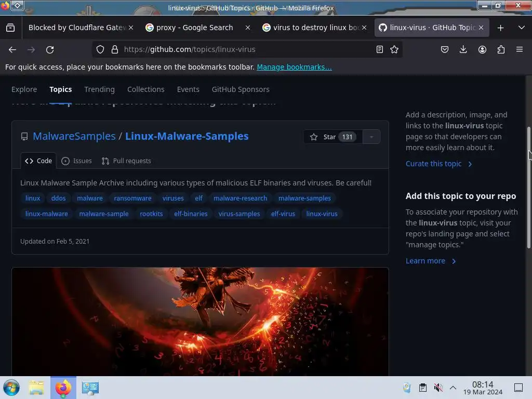The width and height of the screenshot is (532, 399).
Task: Open the Firefox account icon
Action: click(x=482, y=49)
